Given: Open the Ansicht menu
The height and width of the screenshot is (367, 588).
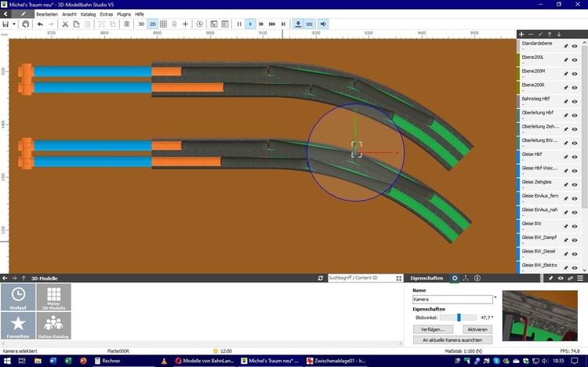Looking at the screenshot, I should [x=69, y=14].
